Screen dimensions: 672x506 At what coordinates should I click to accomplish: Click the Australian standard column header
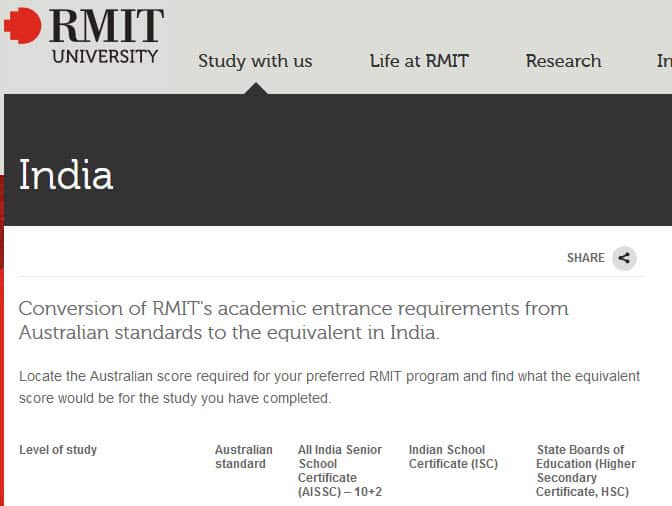coord(243,457)
